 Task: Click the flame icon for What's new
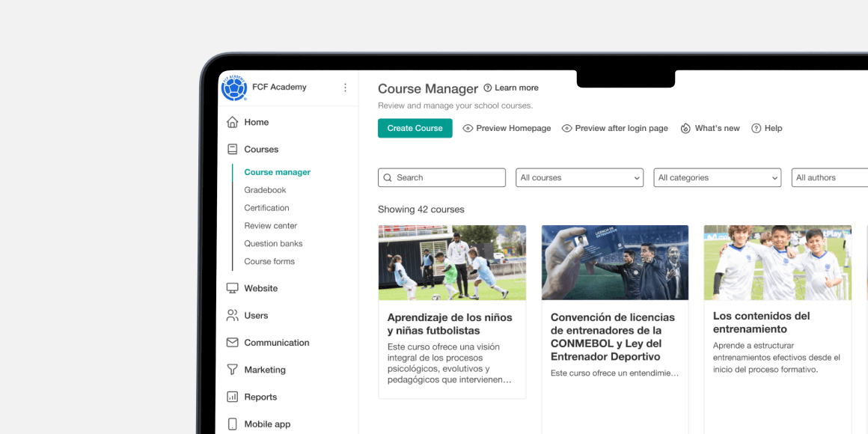tap(686, 129)
